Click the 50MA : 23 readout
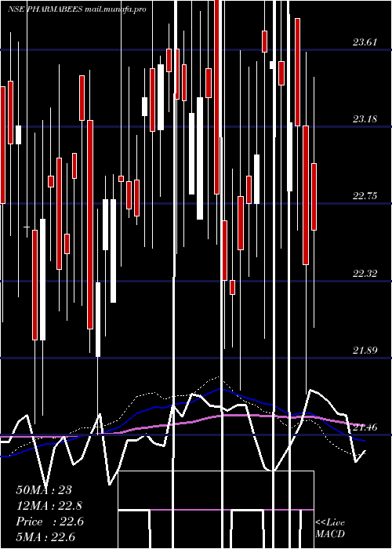 (44, 490)
